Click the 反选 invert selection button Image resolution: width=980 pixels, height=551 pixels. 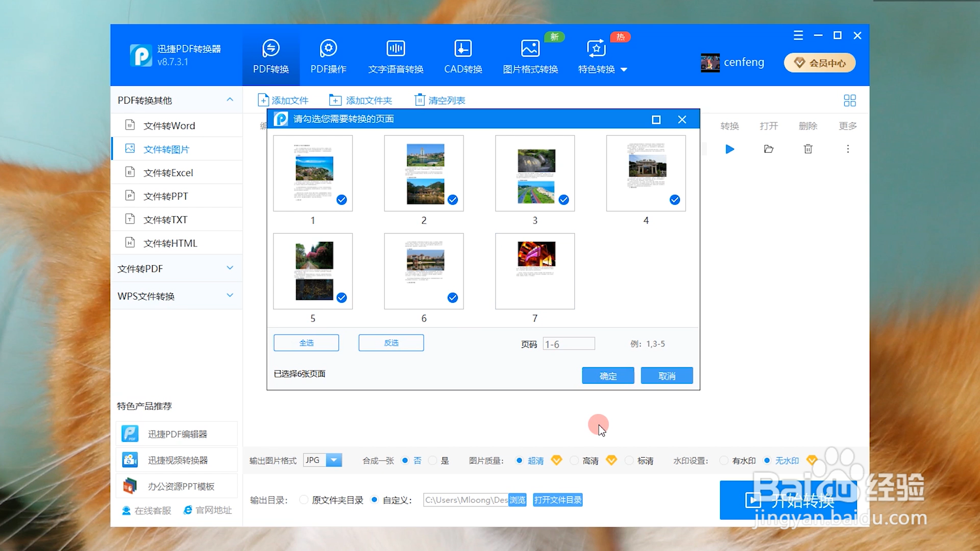(x=391, y=343)
